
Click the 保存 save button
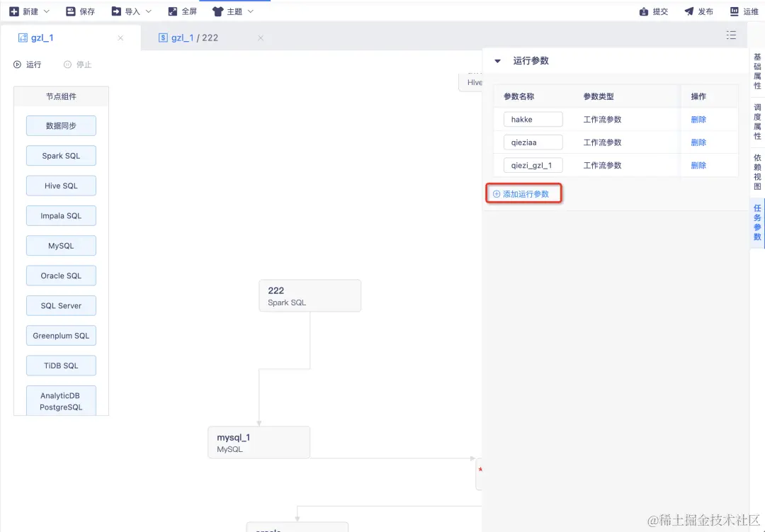click(80, 11)
